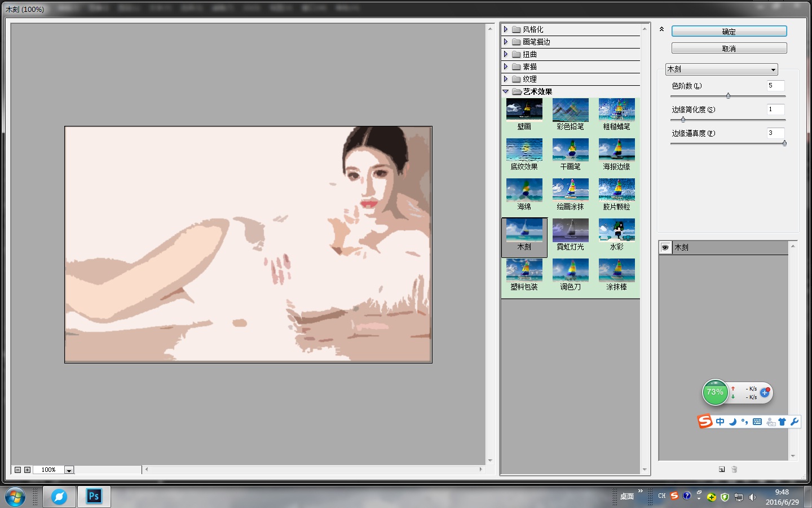Select the 木刻 effect layer row
The height and width of the screenshot is (508, 812).
point(724,248)
